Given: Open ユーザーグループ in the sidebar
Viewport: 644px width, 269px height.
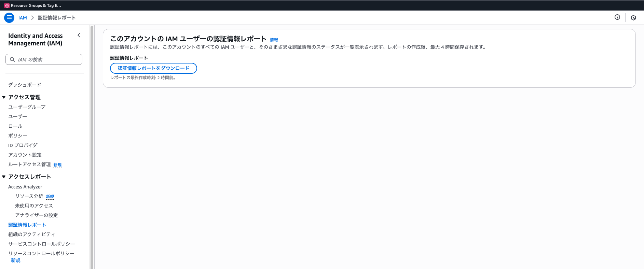Looking at the screenshot, I should (27, 107).
